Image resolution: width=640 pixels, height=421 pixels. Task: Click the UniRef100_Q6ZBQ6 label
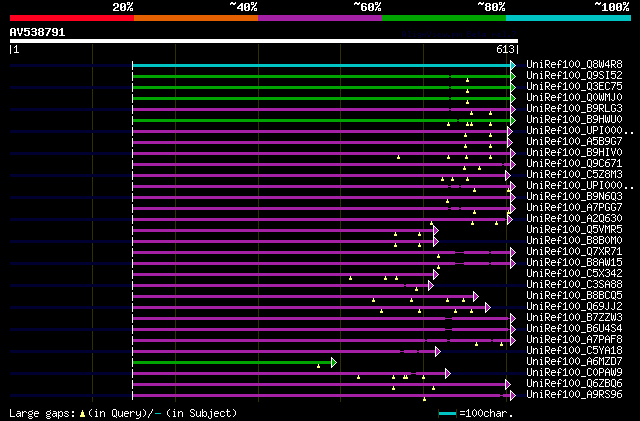[x=574, y=384]
